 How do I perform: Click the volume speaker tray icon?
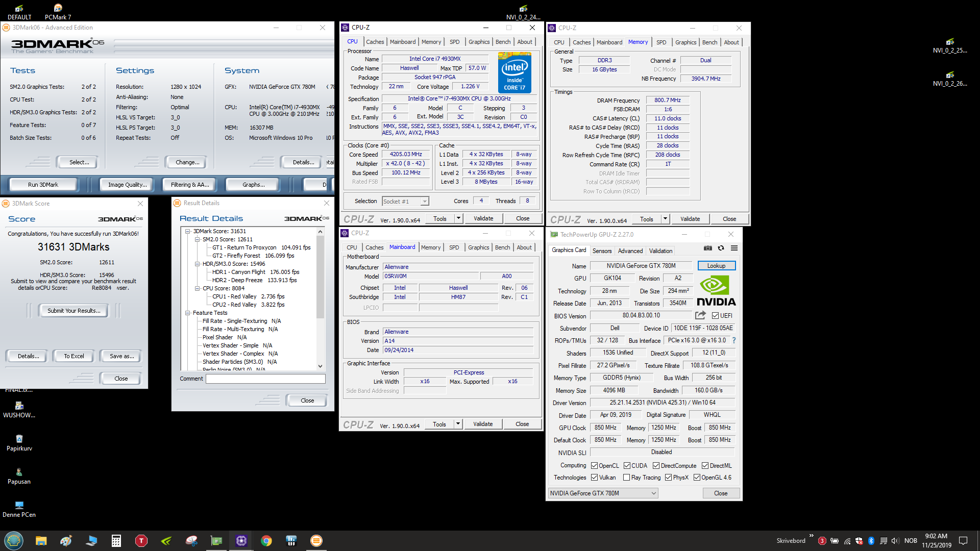895,541
